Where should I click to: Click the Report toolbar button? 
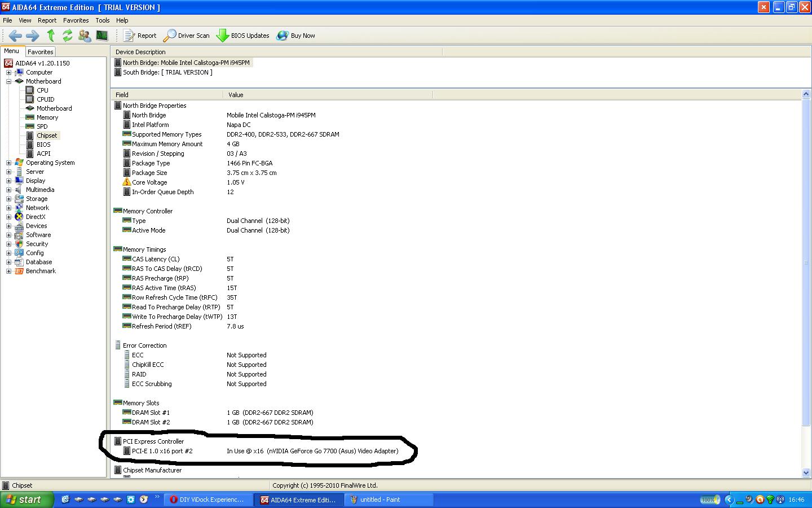(140, 36)
